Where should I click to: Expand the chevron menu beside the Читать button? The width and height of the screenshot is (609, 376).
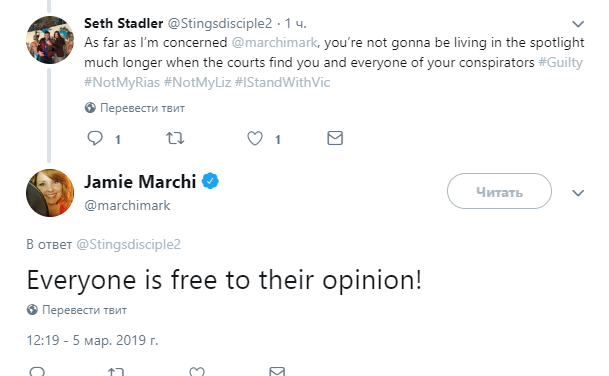tap(578, 193)
